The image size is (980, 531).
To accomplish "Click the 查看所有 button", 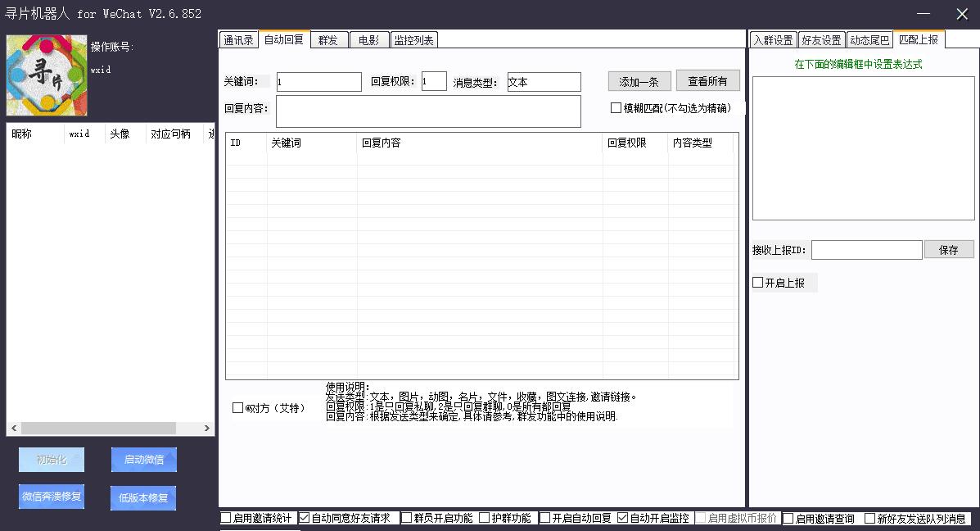I will click(707, 81).
